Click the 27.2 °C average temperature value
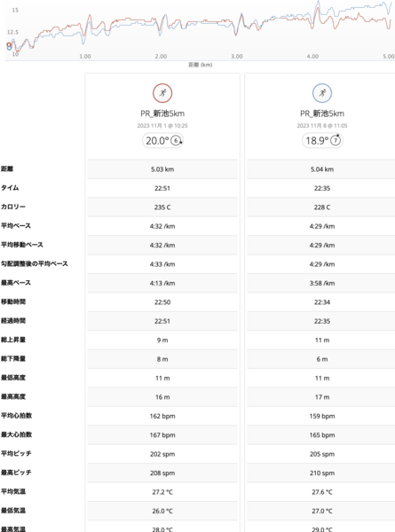Screen dimensions: 395x532 tap(162, 492)
